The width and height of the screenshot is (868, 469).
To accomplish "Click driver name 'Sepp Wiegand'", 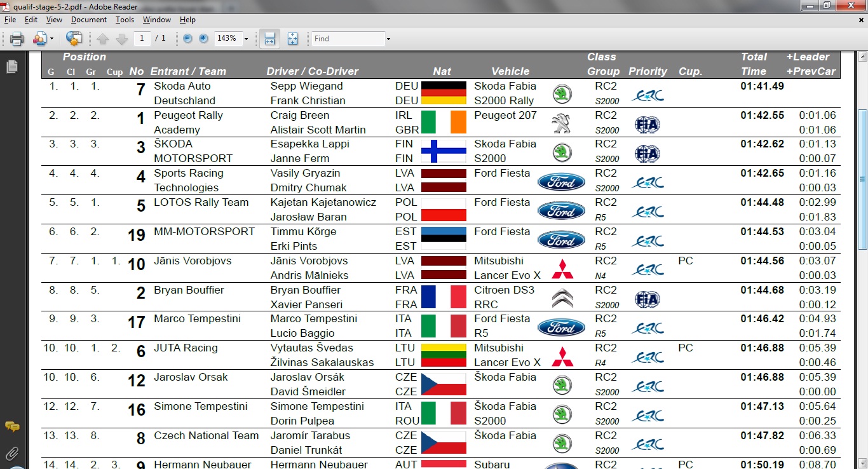I will tap(306, 86).
